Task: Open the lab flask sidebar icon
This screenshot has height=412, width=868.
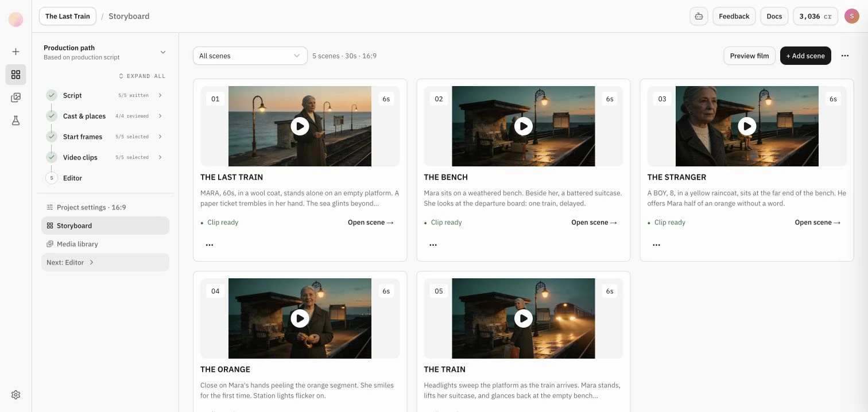Action: [15, 121]
